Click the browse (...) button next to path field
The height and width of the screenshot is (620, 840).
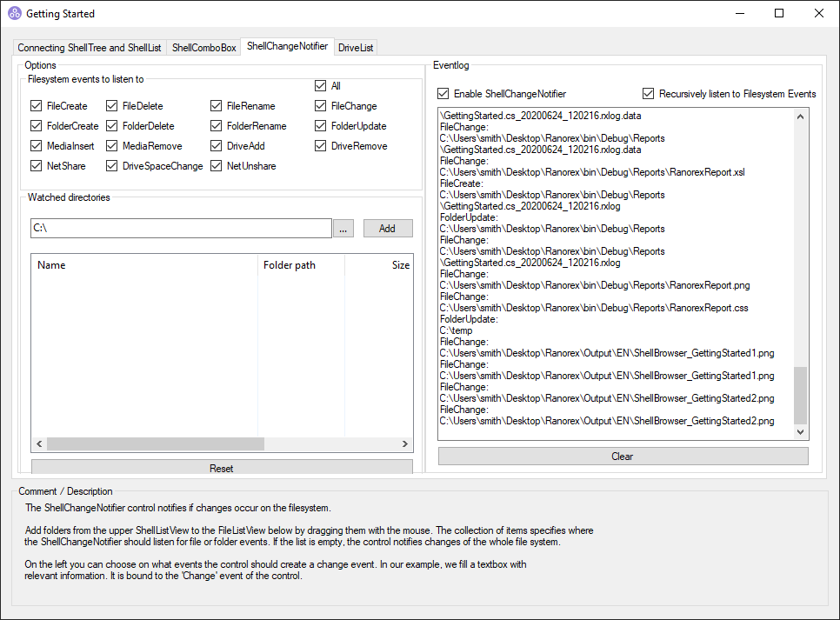[344, 229]
